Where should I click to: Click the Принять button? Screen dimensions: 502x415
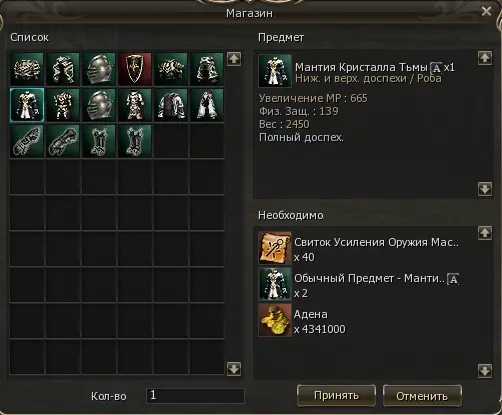click(x=336, y=396)
